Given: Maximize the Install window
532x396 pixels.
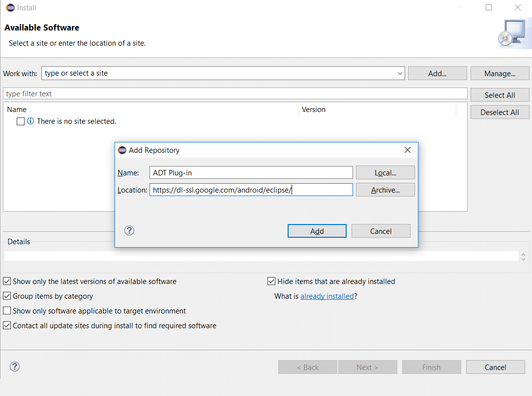Looking at the screenshot, I should pos(489,8).
